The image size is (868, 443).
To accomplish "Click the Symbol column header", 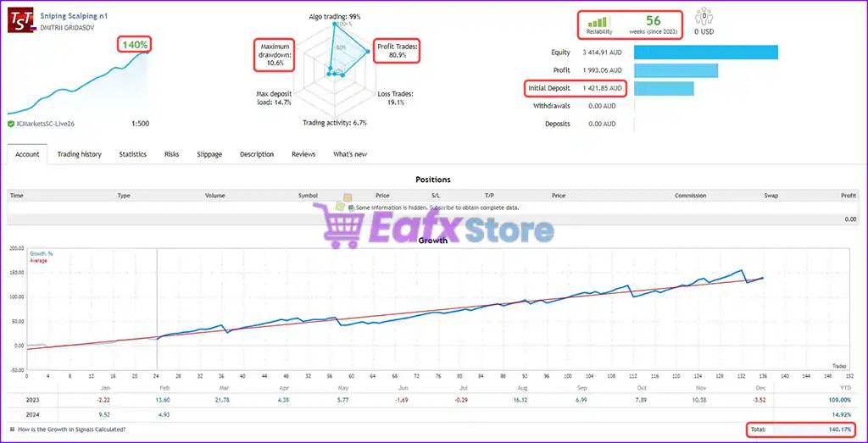I will pyautogui.click(x=308, y=196).
